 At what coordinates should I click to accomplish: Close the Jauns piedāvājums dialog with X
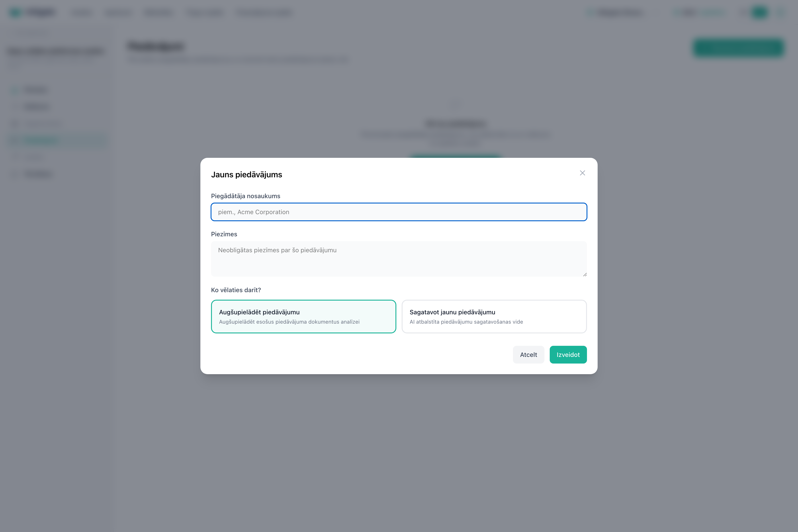click(582, 173)
